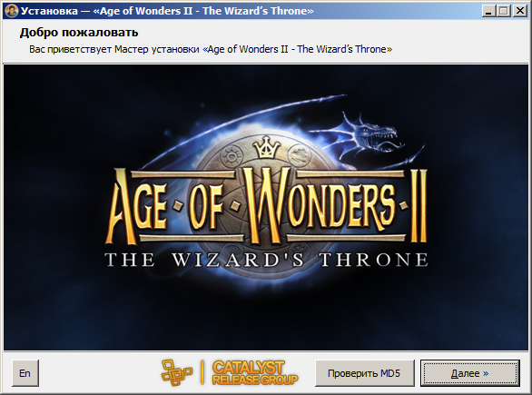Click the golden crown emblem on the shield

click(267, 147)
